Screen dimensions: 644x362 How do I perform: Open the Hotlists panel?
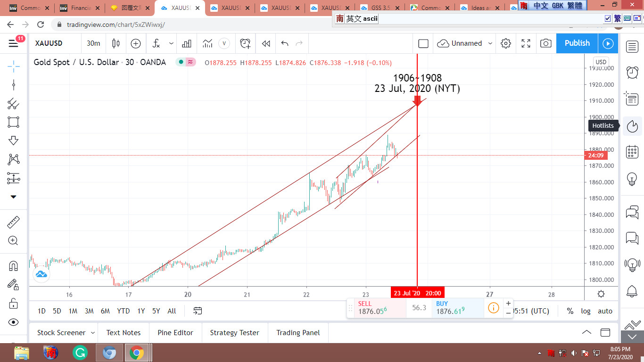point(632,126)
